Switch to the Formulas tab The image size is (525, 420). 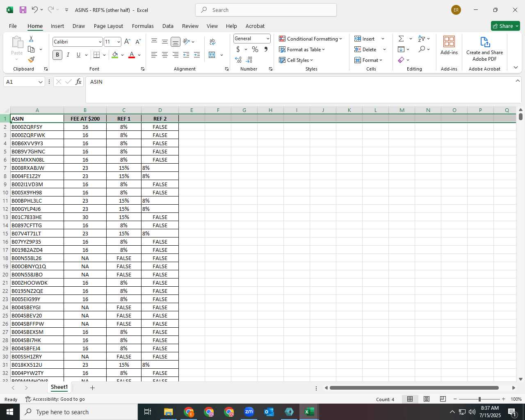(143, 26)
